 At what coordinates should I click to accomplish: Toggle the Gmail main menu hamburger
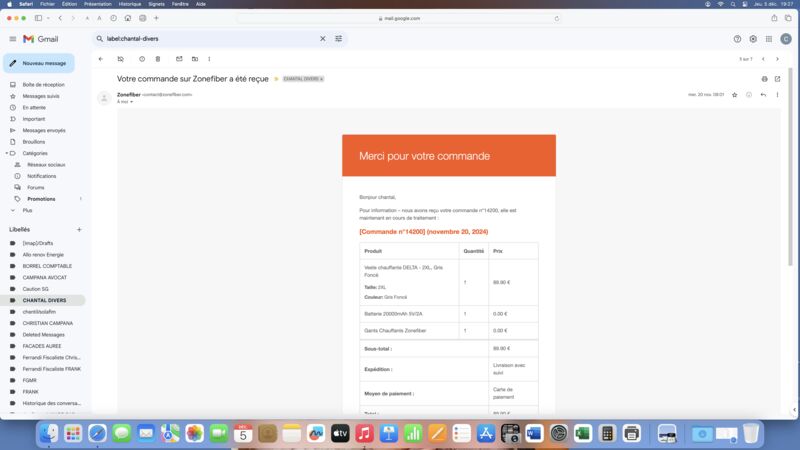tap(13, 39)
